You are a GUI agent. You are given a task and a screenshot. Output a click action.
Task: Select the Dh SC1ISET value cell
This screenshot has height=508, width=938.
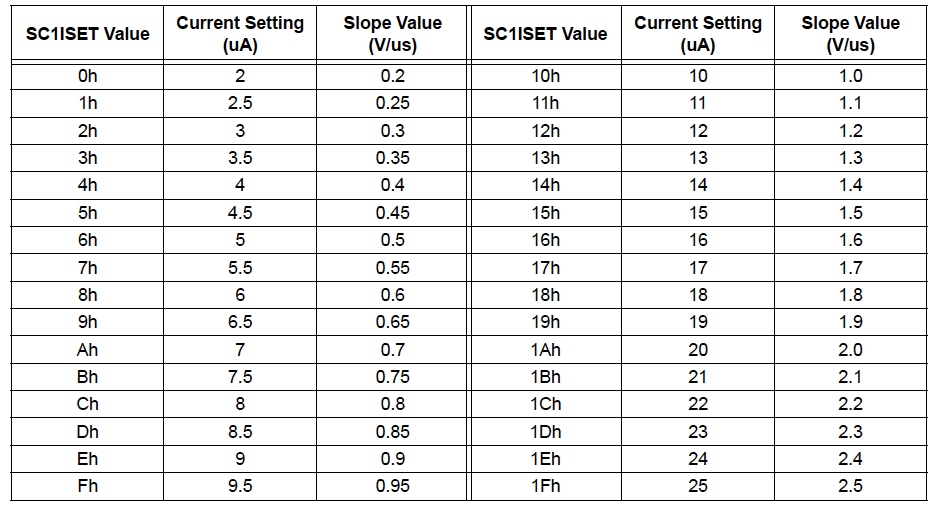tap(87, 432)
